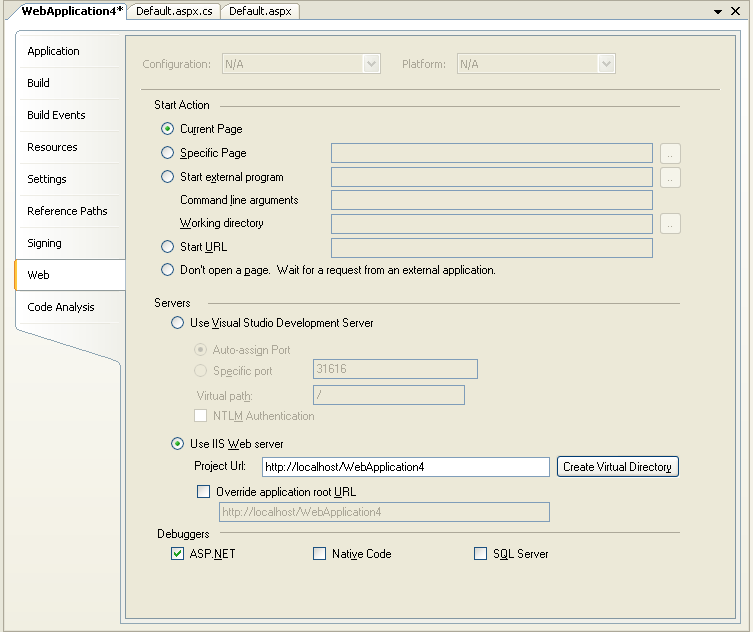Open the Code Analysis page

70,307
